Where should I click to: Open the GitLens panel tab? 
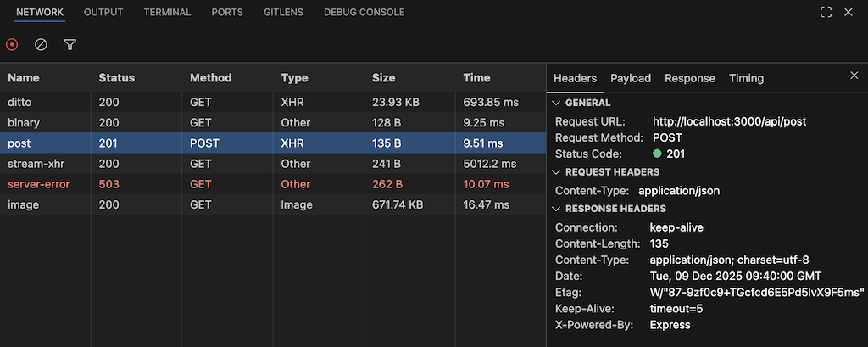pyautogui.click(x=283, y=13)
